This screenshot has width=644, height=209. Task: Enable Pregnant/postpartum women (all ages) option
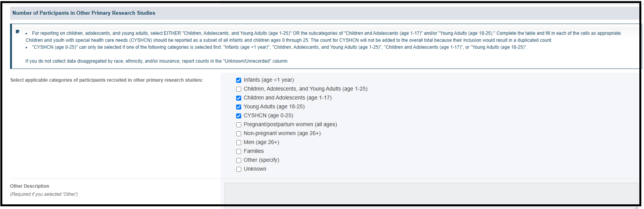point(239,125)
